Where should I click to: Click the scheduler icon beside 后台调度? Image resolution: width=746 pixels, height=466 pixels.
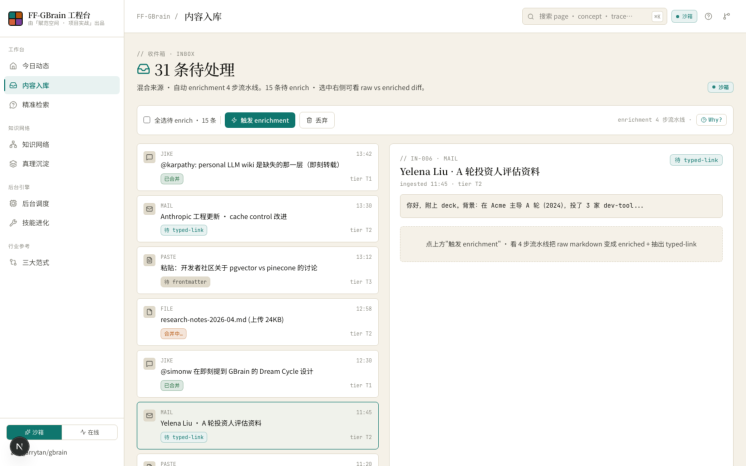pyautogui.click(x=13, y=203)
